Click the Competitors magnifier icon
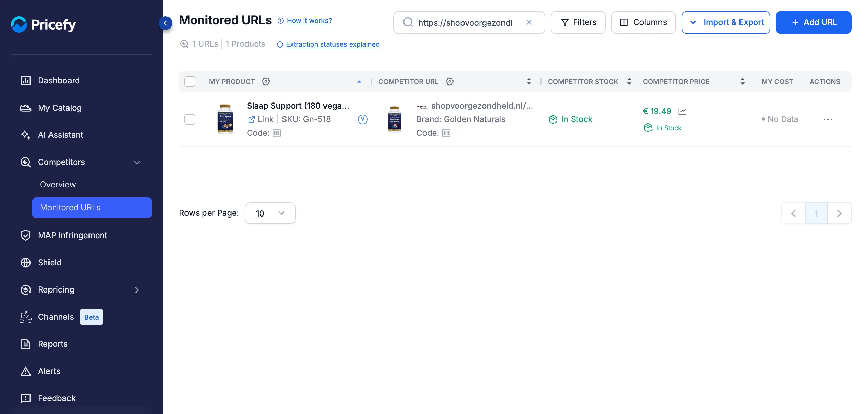The image size is (868, 414). 26,162
